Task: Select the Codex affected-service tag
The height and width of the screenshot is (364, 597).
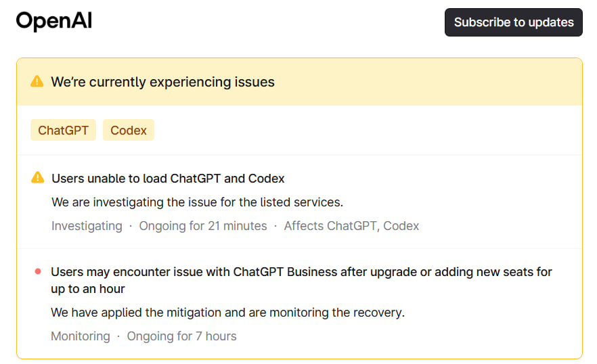Action: (x=129, y=130)
